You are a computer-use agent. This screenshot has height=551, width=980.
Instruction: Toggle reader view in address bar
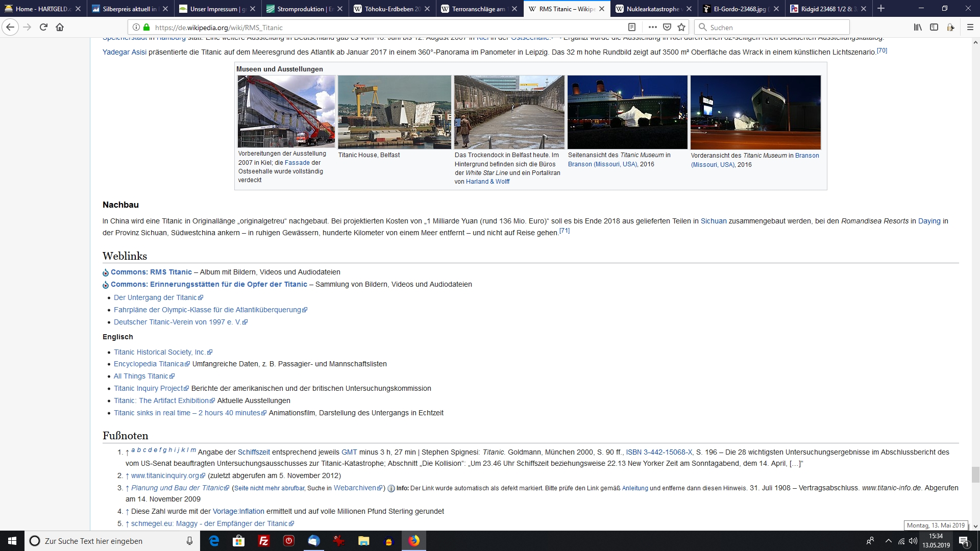click(632, 28)
